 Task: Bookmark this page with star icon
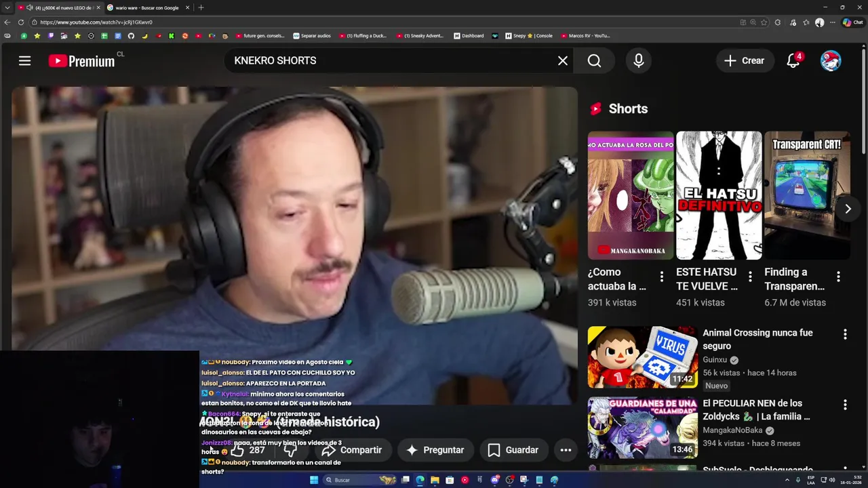(x=764, y=22)
